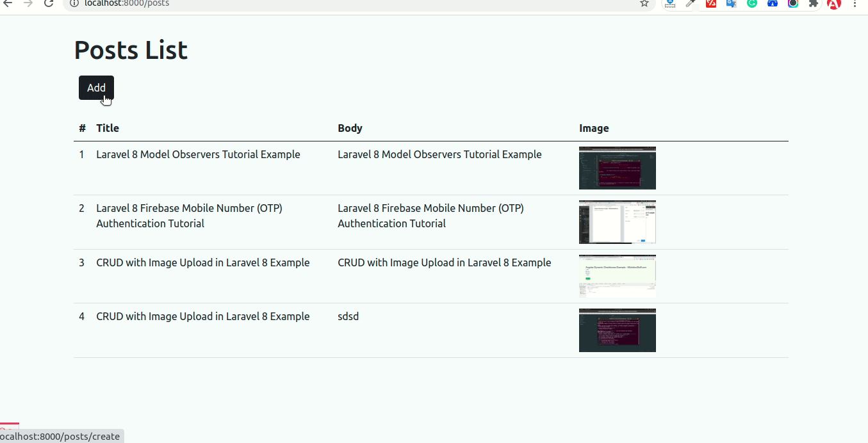This screenshot has height=443, width=868.
Task: Click the thumbnail of the sdsd post
Action: pyautogui.click(x=617, y=330)
